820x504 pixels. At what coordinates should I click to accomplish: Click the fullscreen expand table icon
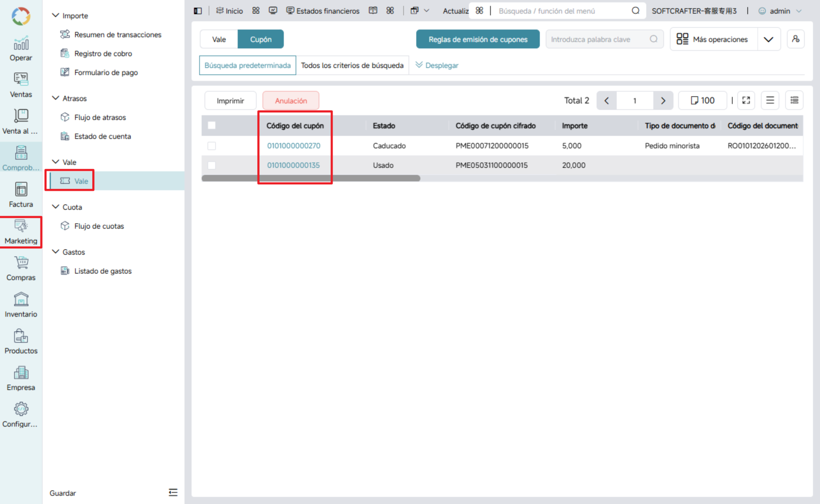click(746, 101)
